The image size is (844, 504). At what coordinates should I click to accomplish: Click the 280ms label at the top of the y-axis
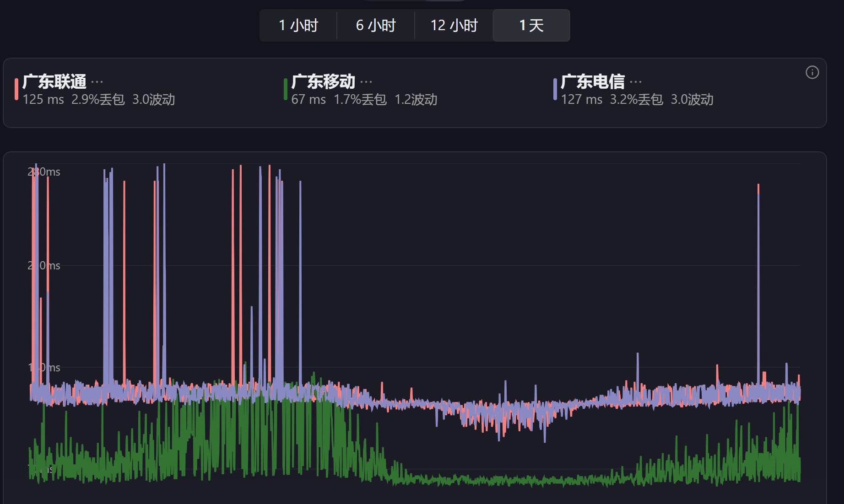pos(44,172)
